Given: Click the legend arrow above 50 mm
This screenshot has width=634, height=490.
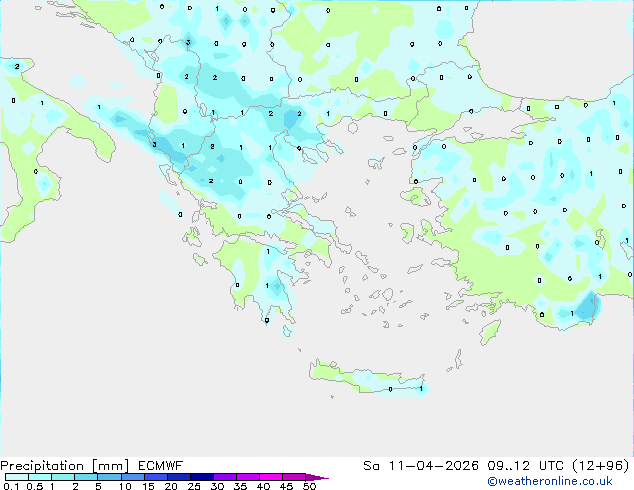Looking at the screenshot, I should point(317,477).
